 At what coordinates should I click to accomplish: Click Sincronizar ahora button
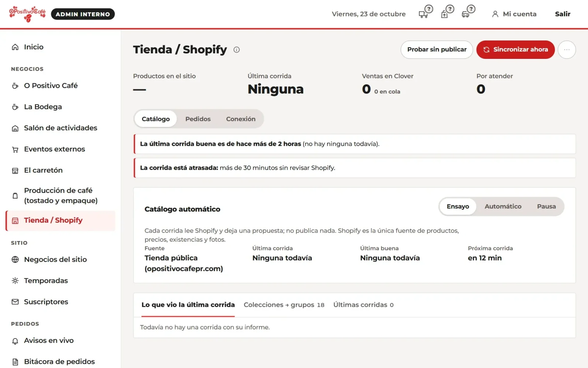pos(515,49)
